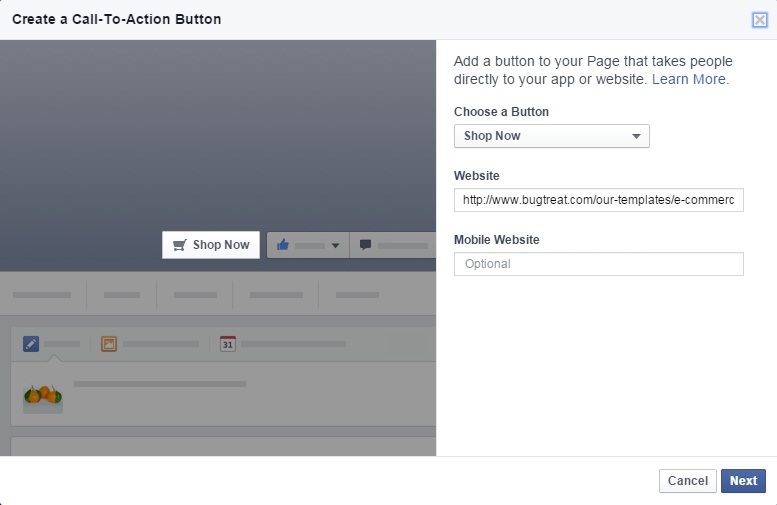Focus the Mobile Website optional field
The width and height of the screenshot is (777, 505).
coord(598,264)
